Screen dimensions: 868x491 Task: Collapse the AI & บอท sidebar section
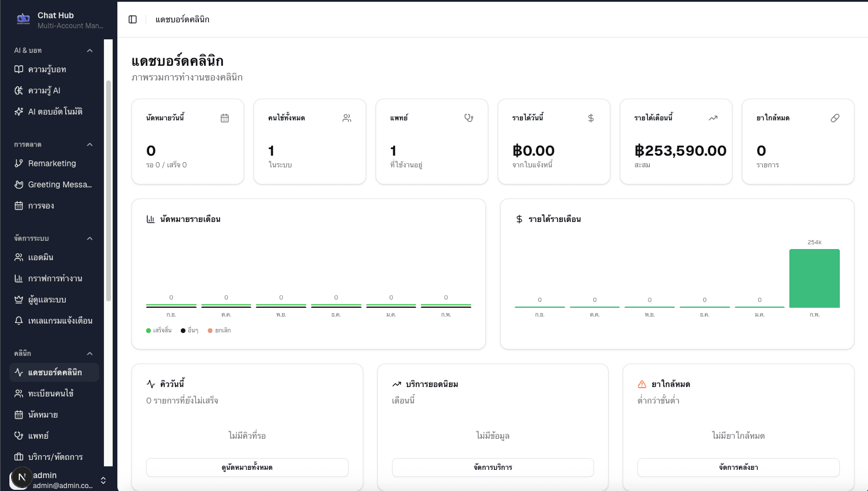(89, 50)
